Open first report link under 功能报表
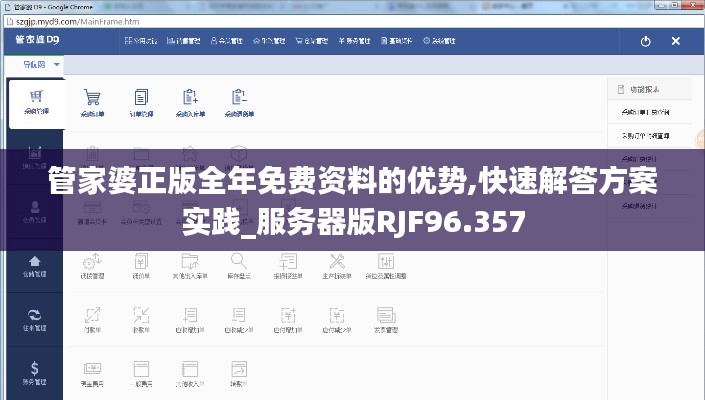705x400 pixels. [x=645, y=112]
